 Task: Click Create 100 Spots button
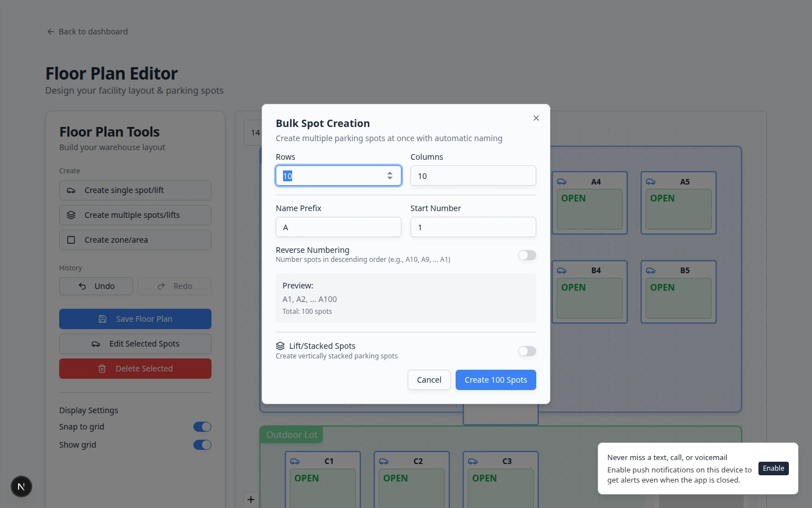(496, 380)
